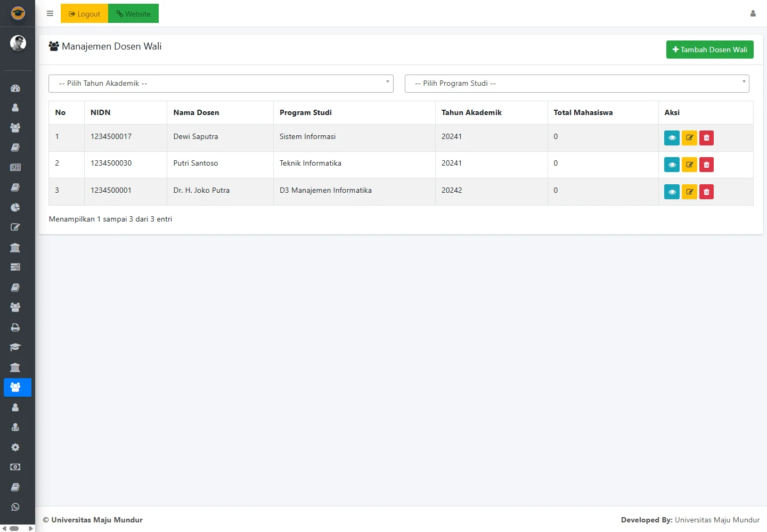Click the settings gear sidebar icon
767x532 pixels.
tap(15, 447)
